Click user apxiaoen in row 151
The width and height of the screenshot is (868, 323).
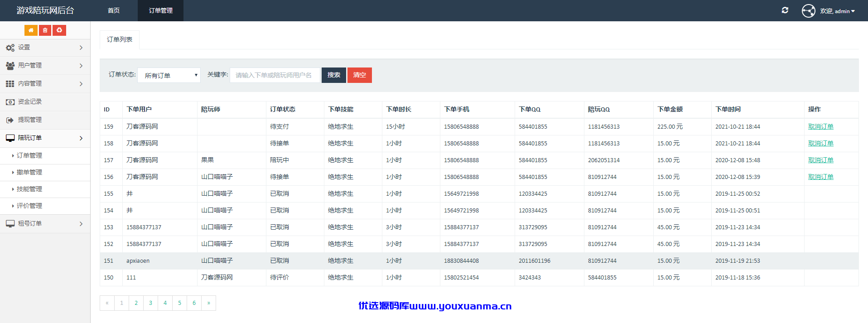click(138, 261)
